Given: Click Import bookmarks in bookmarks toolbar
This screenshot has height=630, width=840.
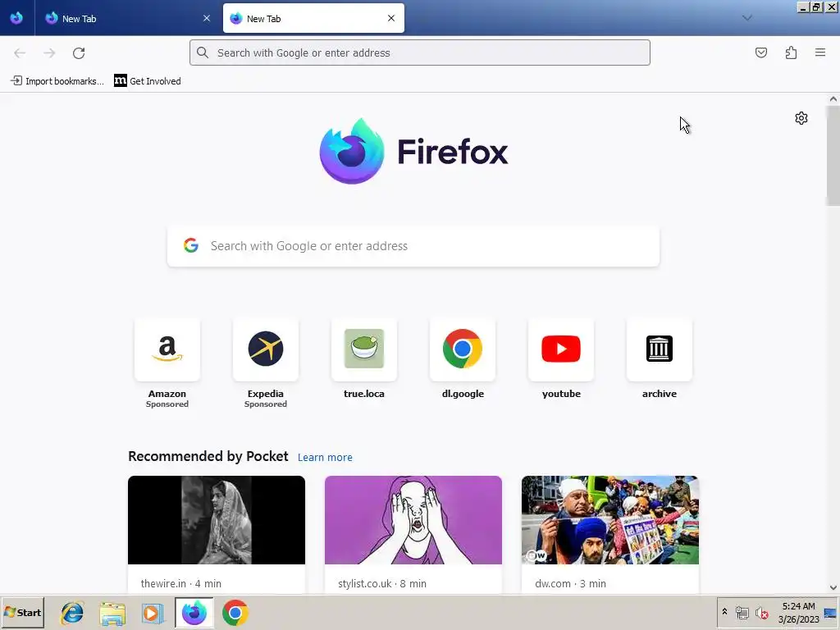Looking at the screenshot, I should coord(57,81).
